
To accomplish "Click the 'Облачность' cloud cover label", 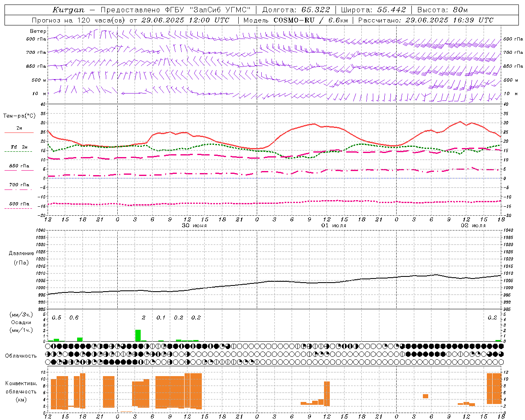I will (21, 356).
